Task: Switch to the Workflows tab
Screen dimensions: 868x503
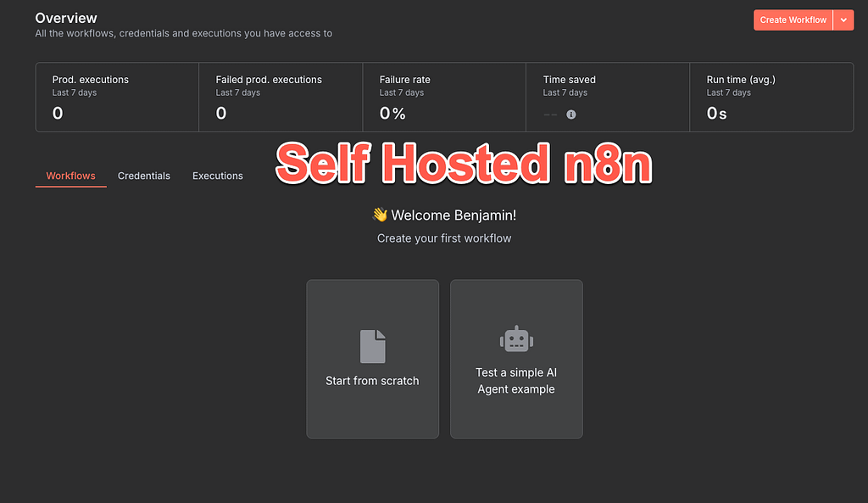Action: pyautogui.click(x=71, y=176)
